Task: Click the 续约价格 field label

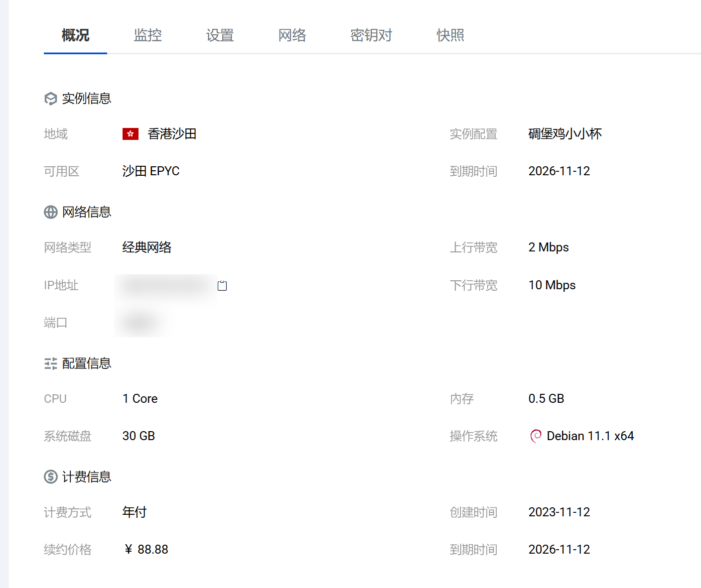Action: click(68, 550)
